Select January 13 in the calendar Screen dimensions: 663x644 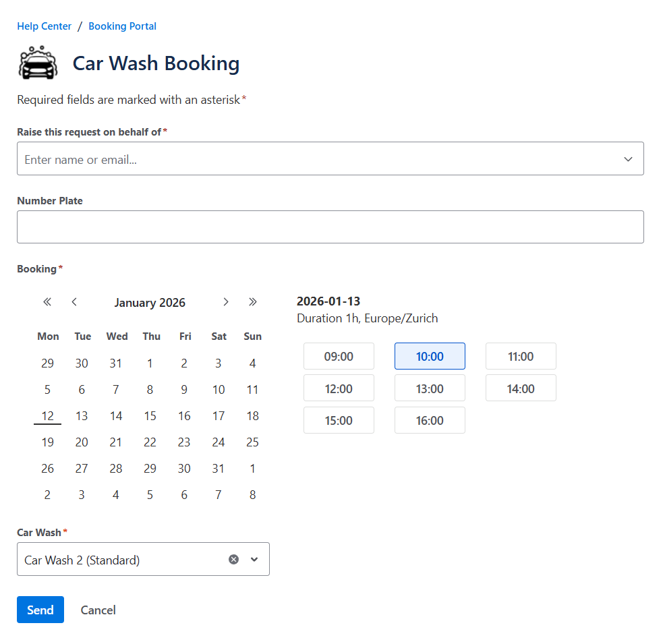point(82,416)
